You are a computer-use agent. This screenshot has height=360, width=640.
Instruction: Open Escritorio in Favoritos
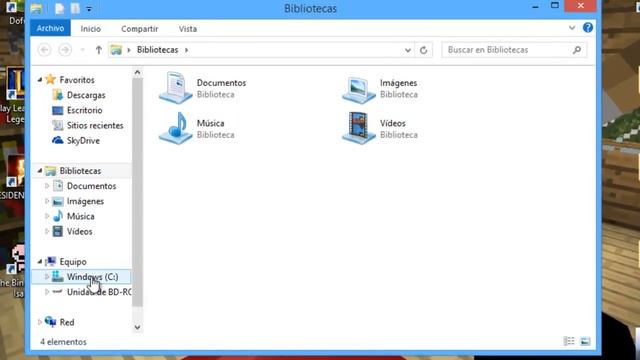click(84, 110)
